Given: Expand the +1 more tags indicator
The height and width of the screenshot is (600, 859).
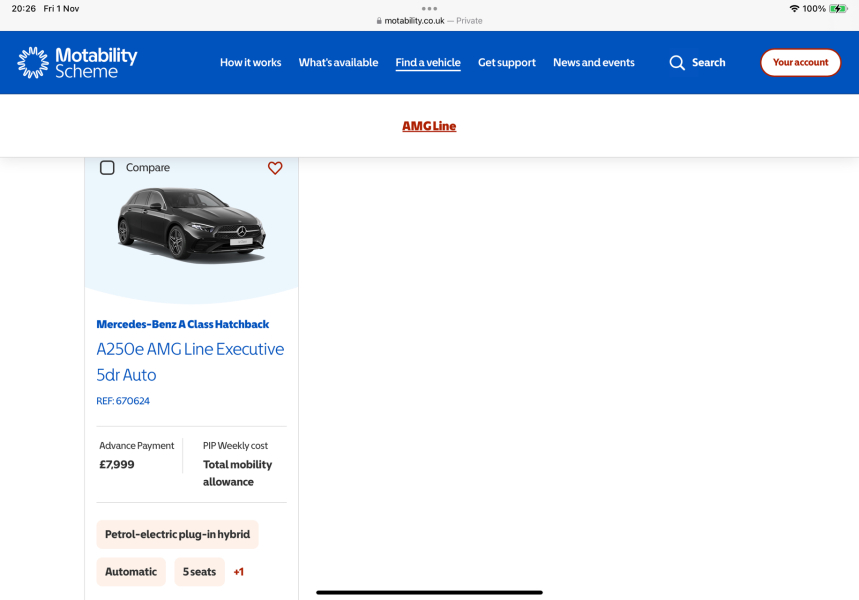Looking at the screenshot, I should coord(238,572).
